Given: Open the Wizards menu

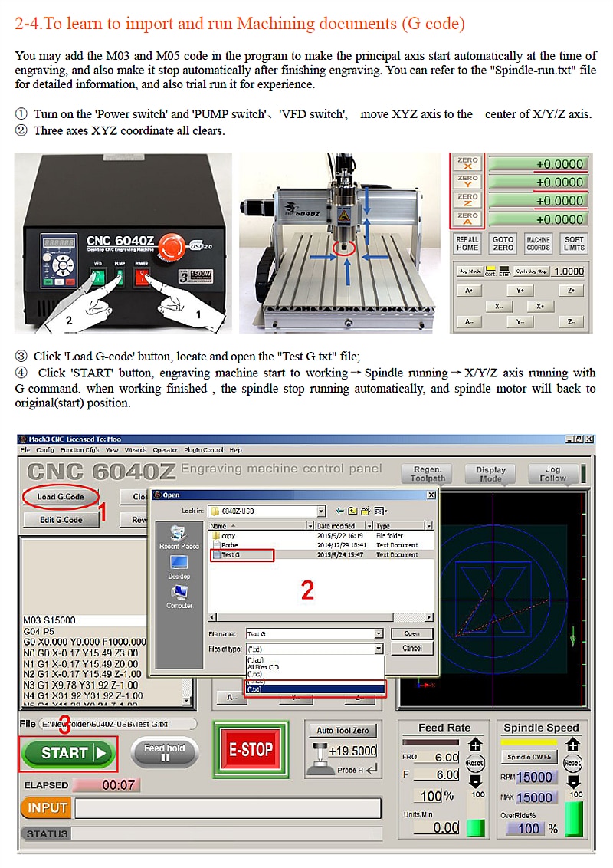Looking at the screenshot, I should [136, 450].
